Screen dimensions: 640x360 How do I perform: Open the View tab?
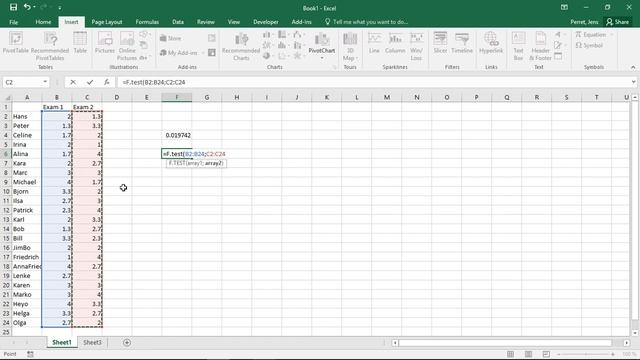point(234,22)
